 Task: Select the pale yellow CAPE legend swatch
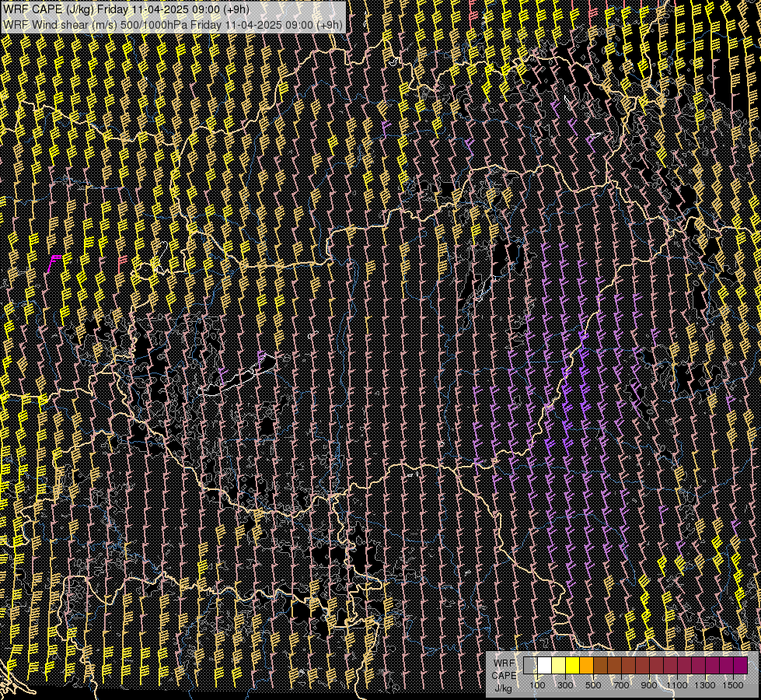point(559,666)
